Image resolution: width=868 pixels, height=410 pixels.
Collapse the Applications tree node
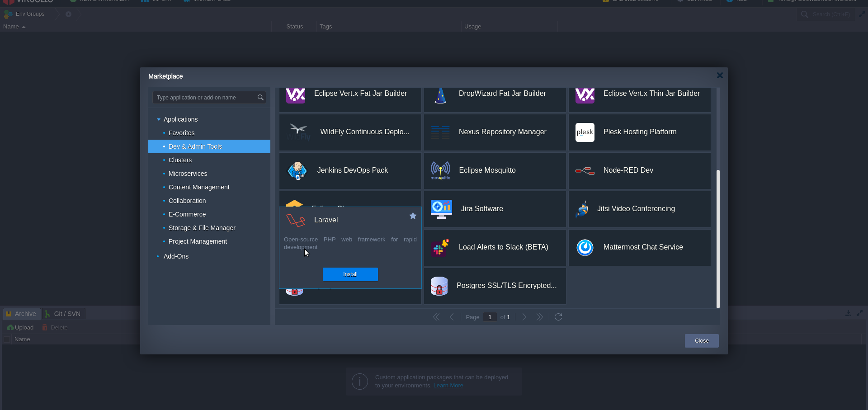point(159,119)
